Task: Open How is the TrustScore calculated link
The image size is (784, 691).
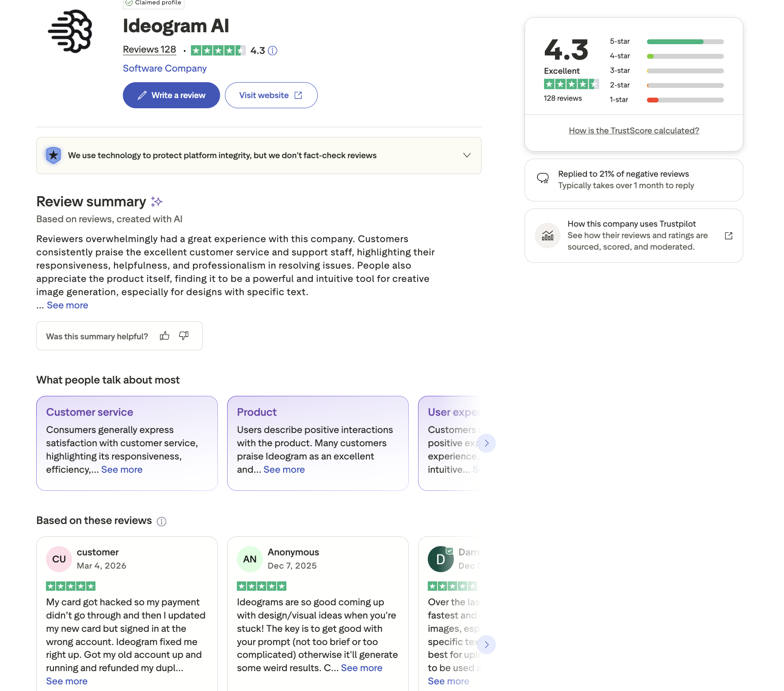Action: point(633,130)
